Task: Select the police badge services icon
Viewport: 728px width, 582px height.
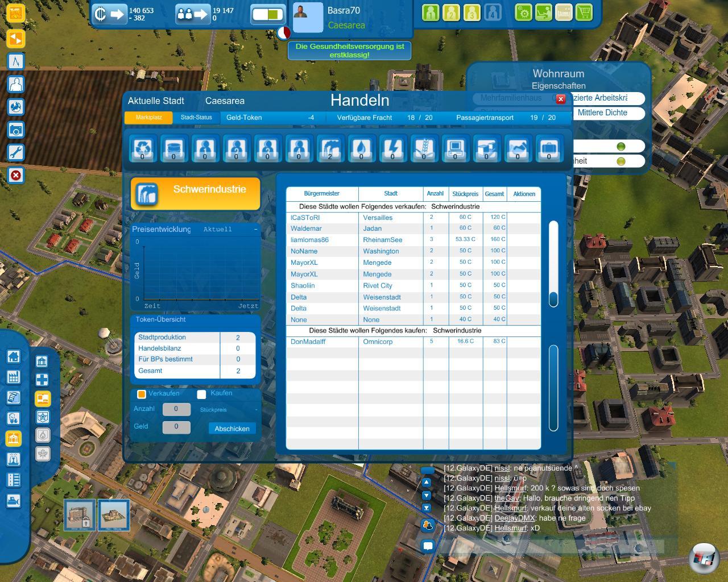Action: (x=42, y=417)
